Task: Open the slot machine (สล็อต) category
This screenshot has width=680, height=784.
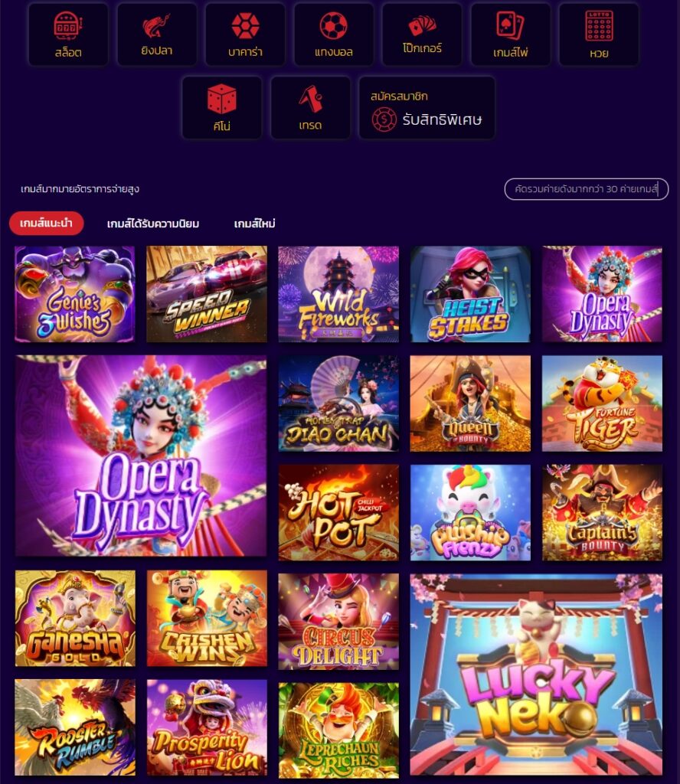Action: [x=68, y=34]
